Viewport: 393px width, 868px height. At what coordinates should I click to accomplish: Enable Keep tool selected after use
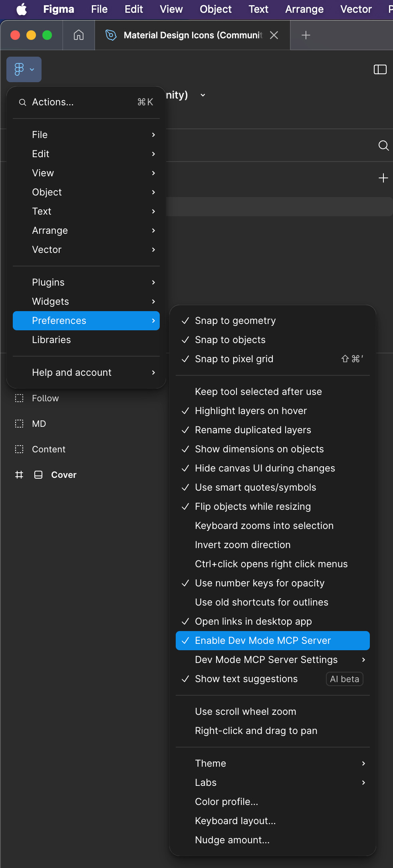(x=273, y=392)
